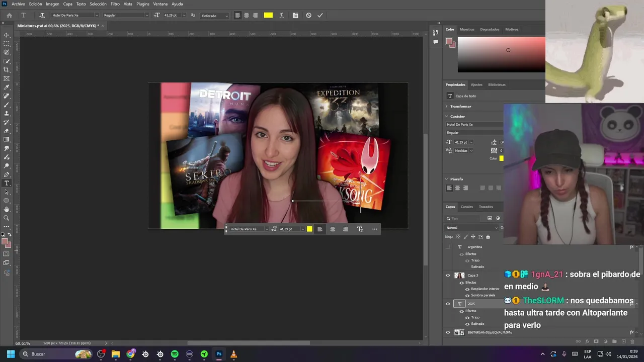Toggle Satinado effect under 2025 layer
Image resolution: width=644 pixels, height=362 pixels.
[x=467, y=324]
